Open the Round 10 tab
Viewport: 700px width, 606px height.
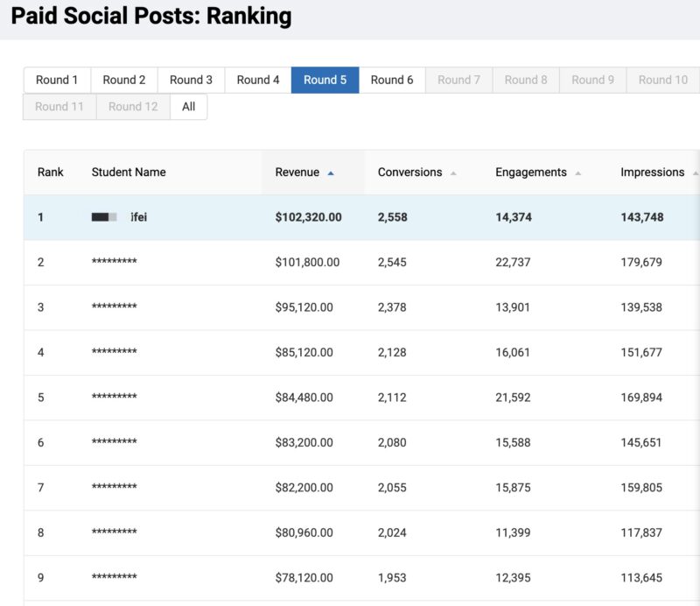(663, 80)
